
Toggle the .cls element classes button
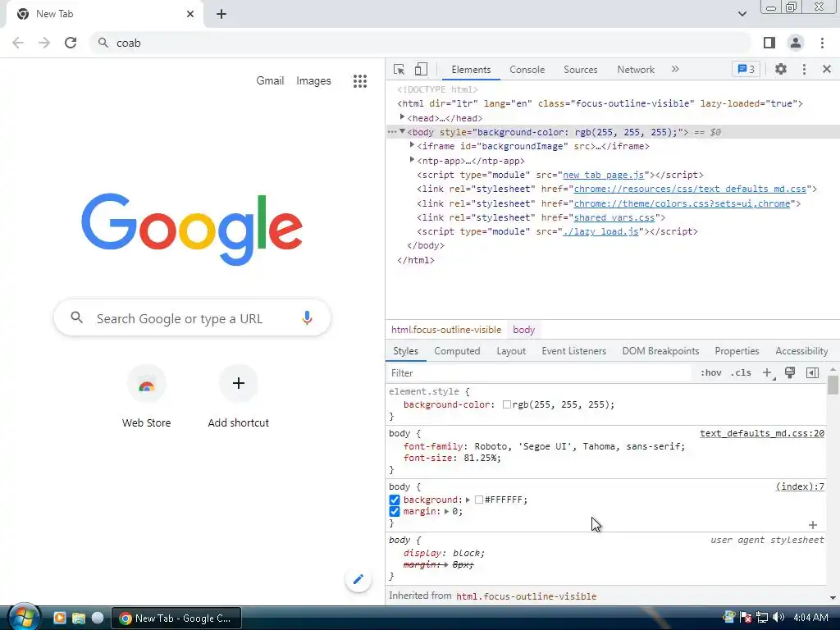click(741, 373)
